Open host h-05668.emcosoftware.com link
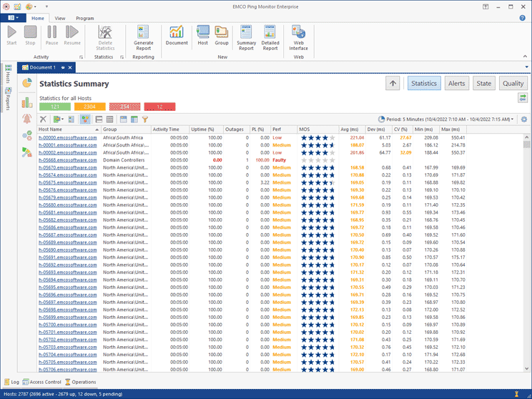The height and width of the screenshot is (399, 532). [67, 160]
